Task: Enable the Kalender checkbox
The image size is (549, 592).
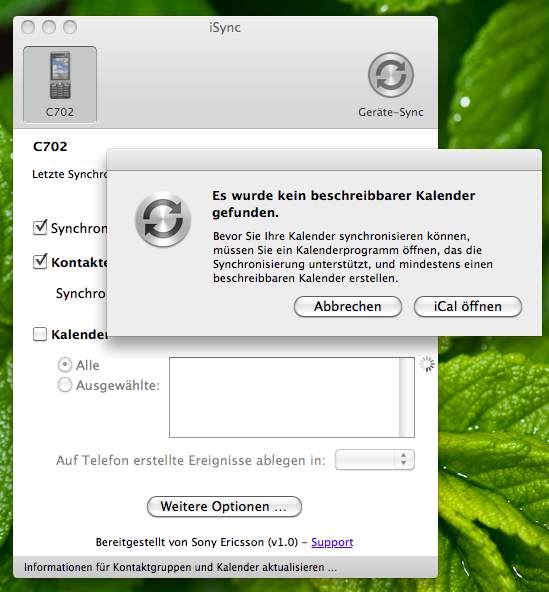Action: (x=40, y=334)
